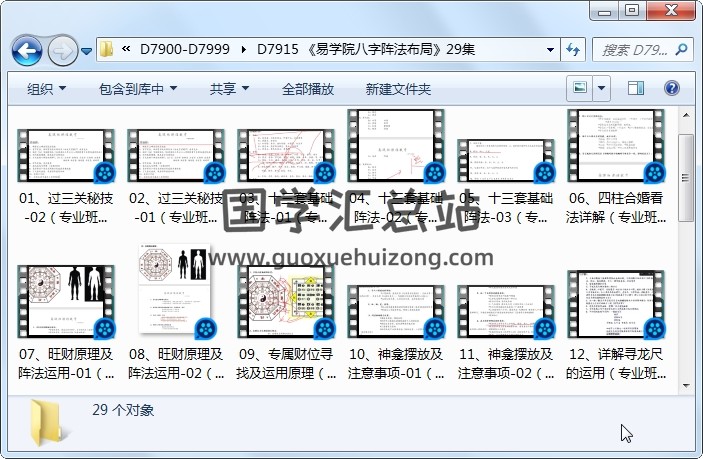Select video thumbnail 11、神龛摆放及注意事项-02
Image resolution: width=703 pixels, height=459 pixels.
point(506,312)
